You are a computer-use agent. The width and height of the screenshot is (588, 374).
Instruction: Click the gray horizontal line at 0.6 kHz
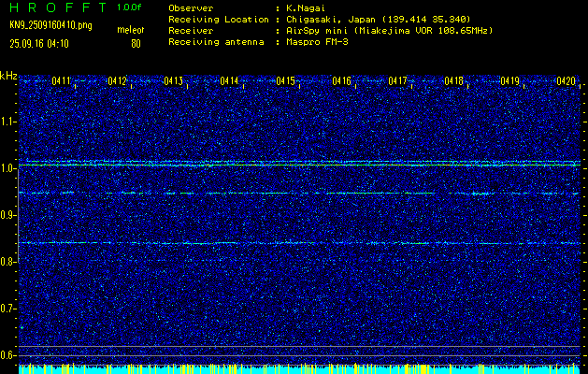(x=300, y=355)
